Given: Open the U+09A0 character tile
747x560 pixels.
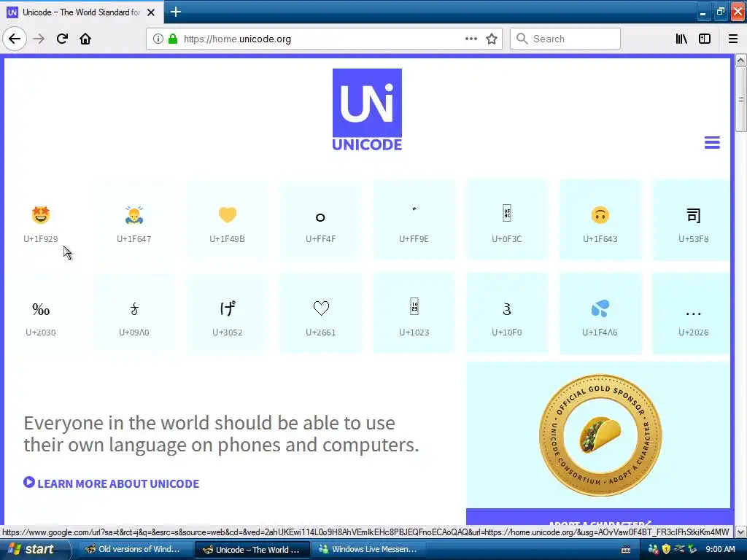Looking at the screenshot, I should tap(134, 314).
